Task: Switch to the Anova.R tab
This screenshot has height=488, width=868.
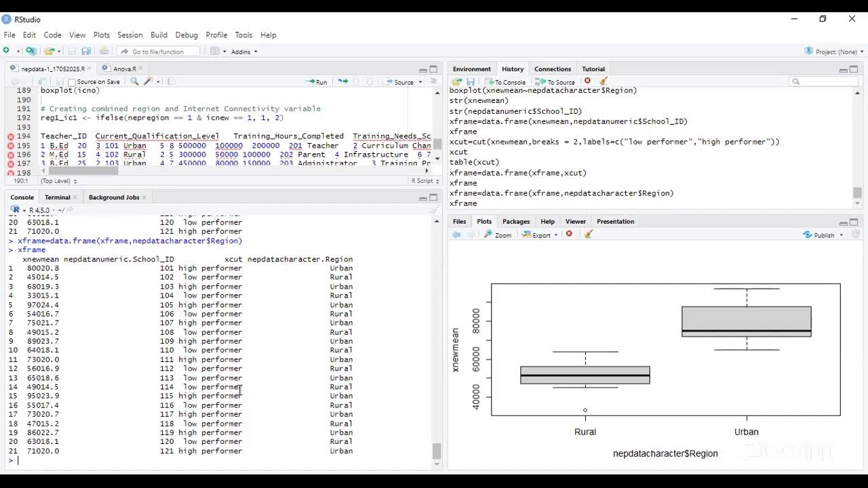Action: point(124,69)
